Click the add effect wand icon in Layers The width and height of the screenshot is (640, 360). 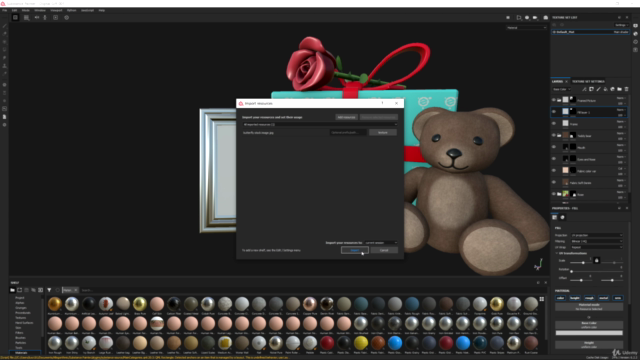(584, 89)
